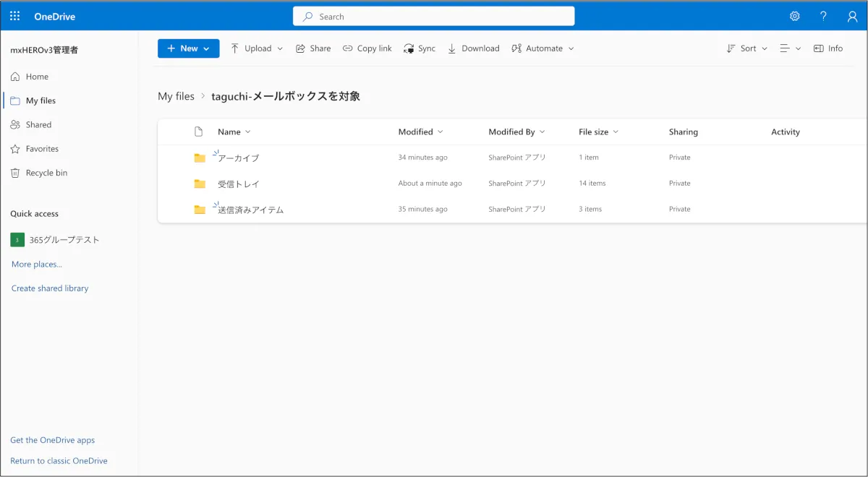
Task: Click the Share toolbar button
Action: click(x=313, y=48)
